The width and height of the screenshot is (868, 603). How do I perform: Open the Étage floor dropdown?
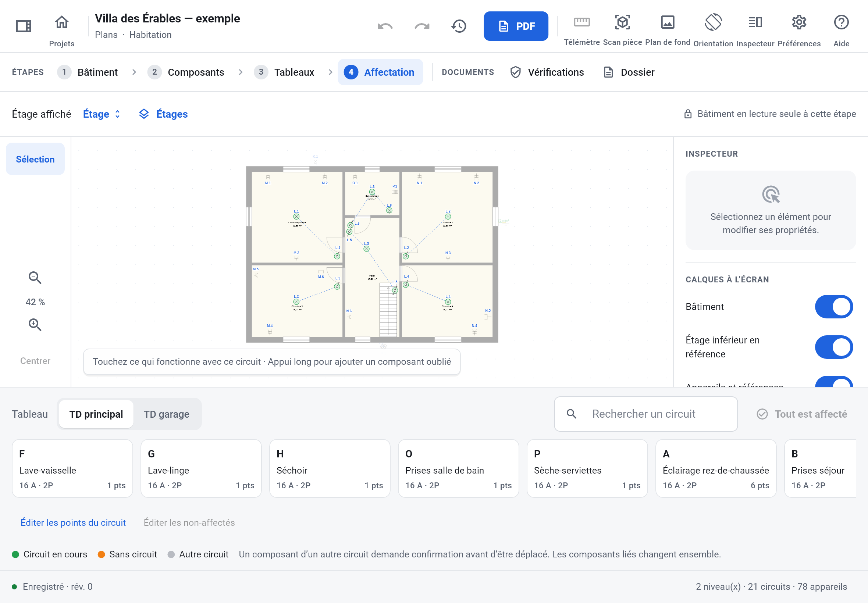pyautogui.click(x=102, y=114)
